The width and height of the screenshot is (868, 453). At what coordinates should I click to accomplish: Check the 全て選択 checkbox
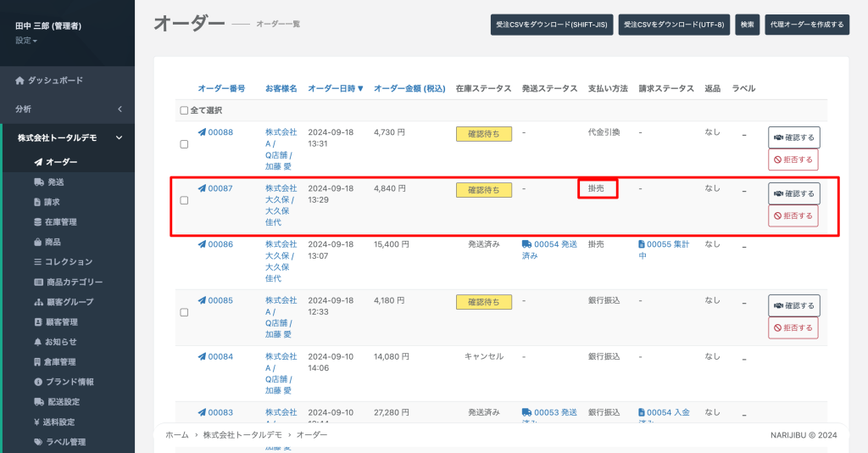184,111
